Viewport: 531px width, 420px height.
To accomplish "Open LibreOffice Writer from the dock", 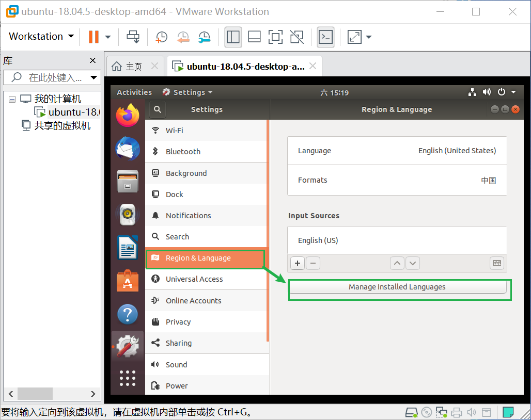I will 128,248.
